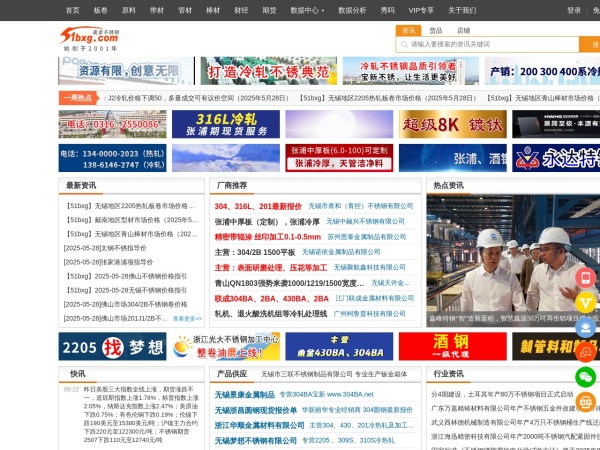Open the blue customer service floating icon
600x450 pixels.
[x=586, y=328]
